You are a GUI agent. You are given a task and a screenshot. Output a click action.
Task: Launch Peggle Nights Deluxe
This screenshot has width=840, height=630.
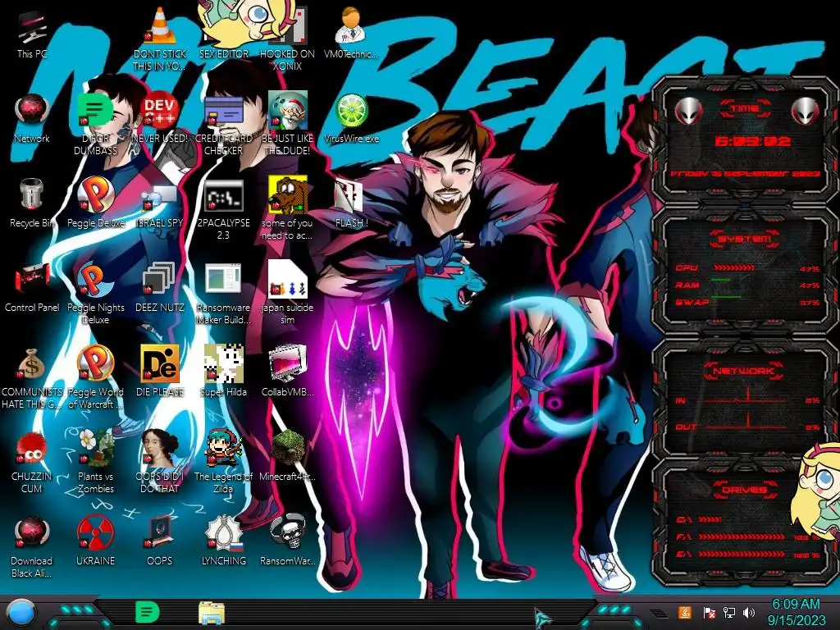[95, 294]
